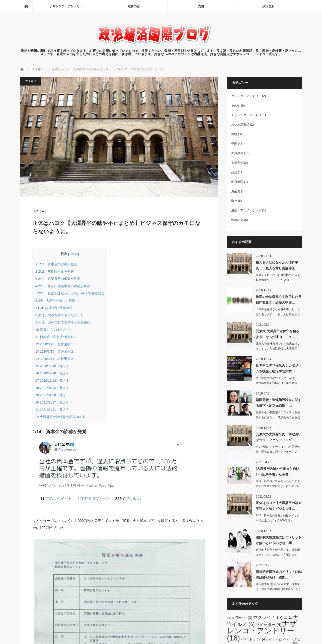Click tag バイトテロ (4)

coord(254,639)
